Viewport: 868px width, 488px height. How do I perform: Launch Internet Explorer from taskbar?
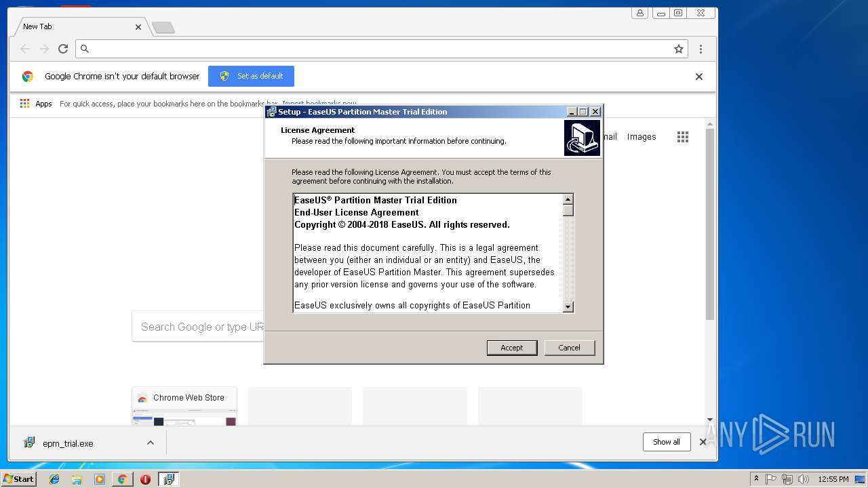(54, 479)
